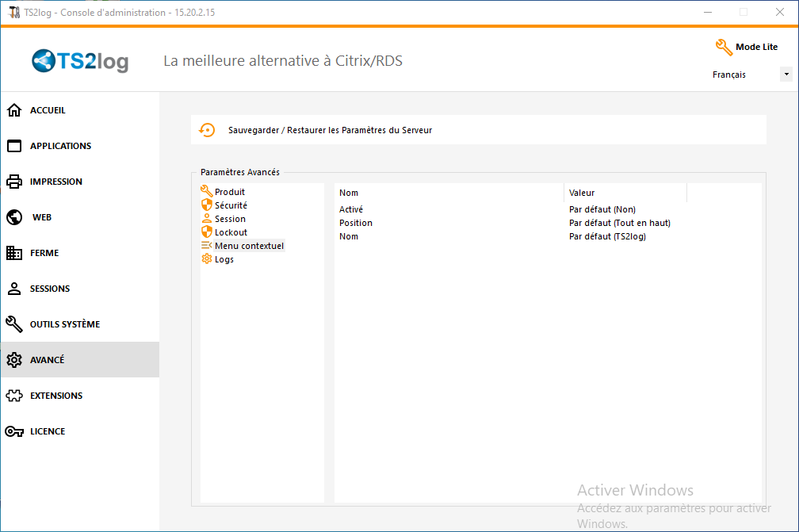The width and height of the screenshot is (799, 532).
Task: Click the TS2log logo
Action: coord(80,61)
